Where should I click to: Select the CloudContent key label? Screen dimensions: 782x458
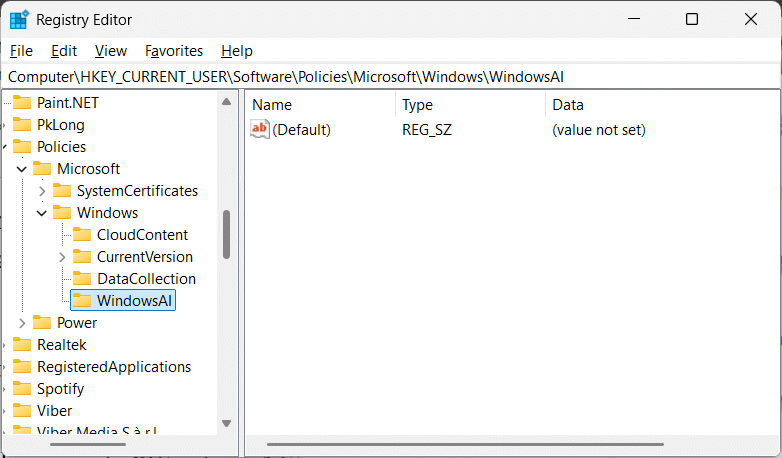(x=142, y=234)
